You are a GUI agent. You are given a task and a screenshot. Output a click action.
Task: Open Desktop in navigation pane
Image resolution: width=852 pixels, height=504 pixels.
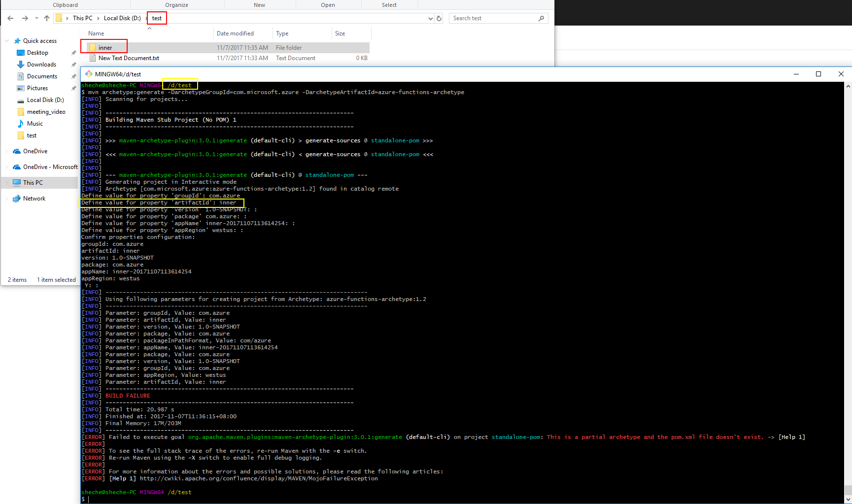tap(37, 53)
